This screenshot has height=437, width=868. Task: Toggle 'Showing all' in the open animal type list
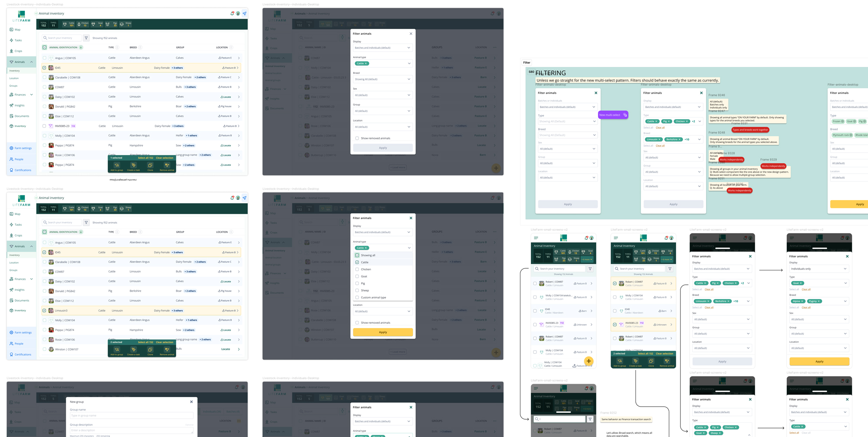tap(357, 255)
